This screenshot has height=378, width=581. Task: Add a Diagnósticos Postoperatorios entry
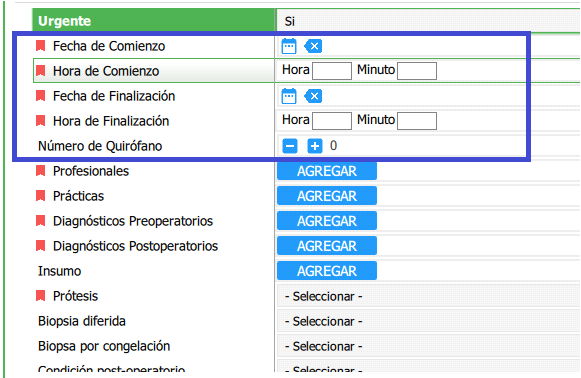[327, 246]
